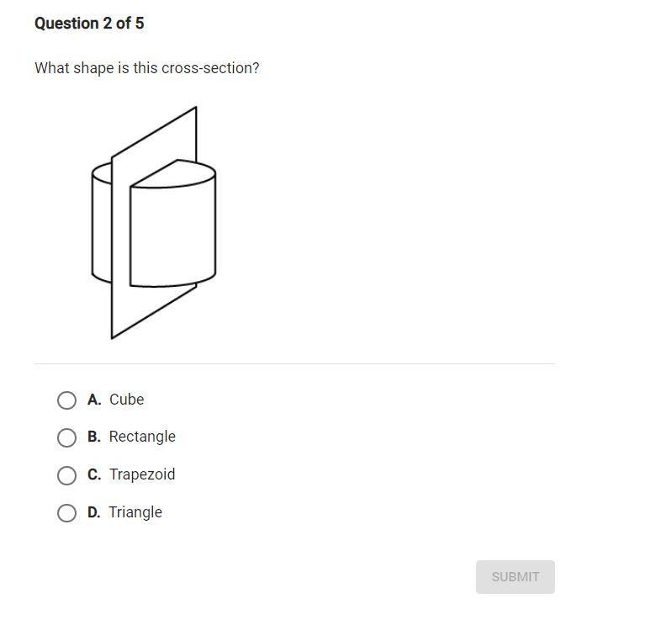Click the 'Trapezoid' answer label

tap(142, 474)
